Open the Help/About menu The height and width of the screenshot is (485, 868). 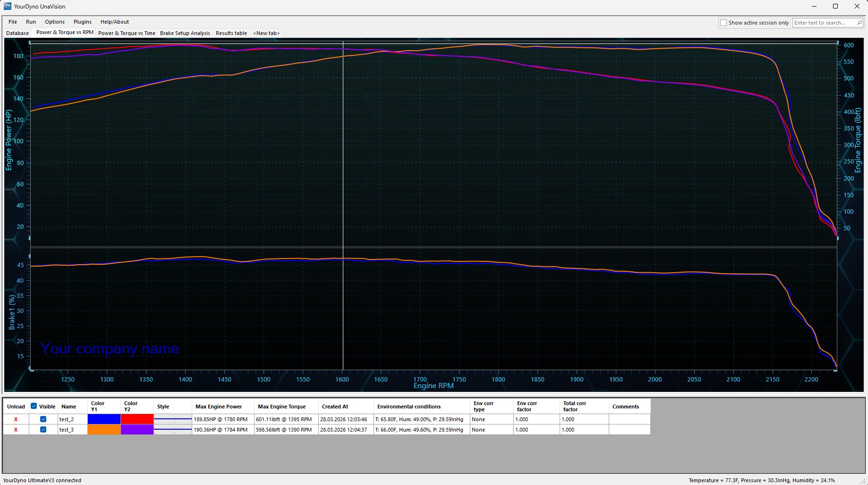(x=114, y=22)
